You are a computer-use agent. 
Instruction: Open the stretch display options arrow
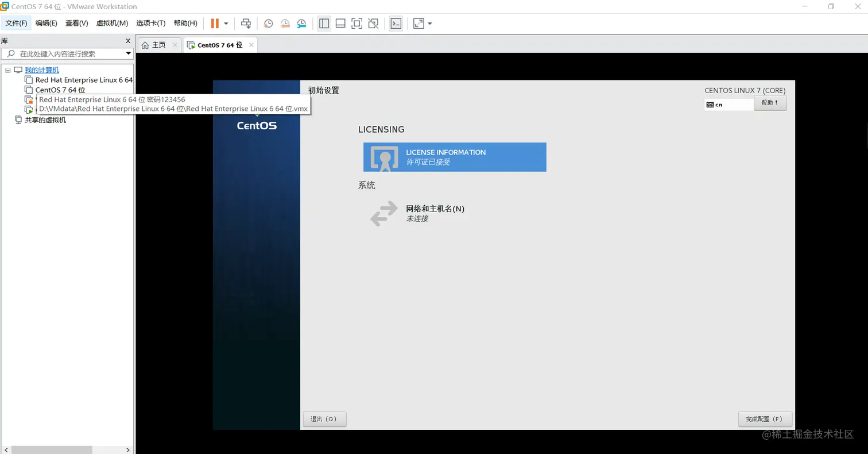point(430,24)
